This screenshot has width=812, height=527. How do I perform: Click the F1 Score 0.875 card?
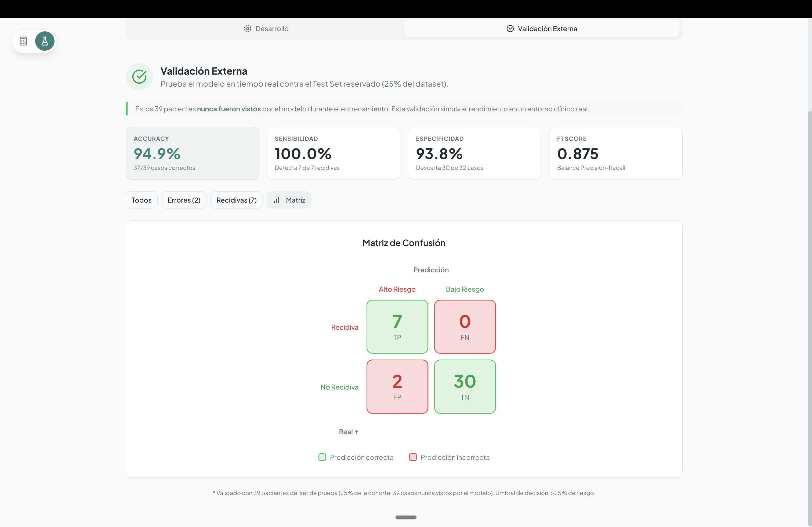[615, 153]
